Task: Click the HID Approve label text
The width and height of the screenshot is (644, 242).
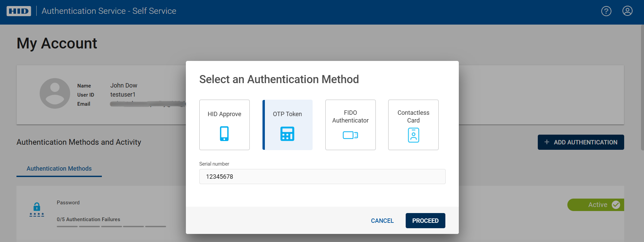Action: click(x=224, y=114)
